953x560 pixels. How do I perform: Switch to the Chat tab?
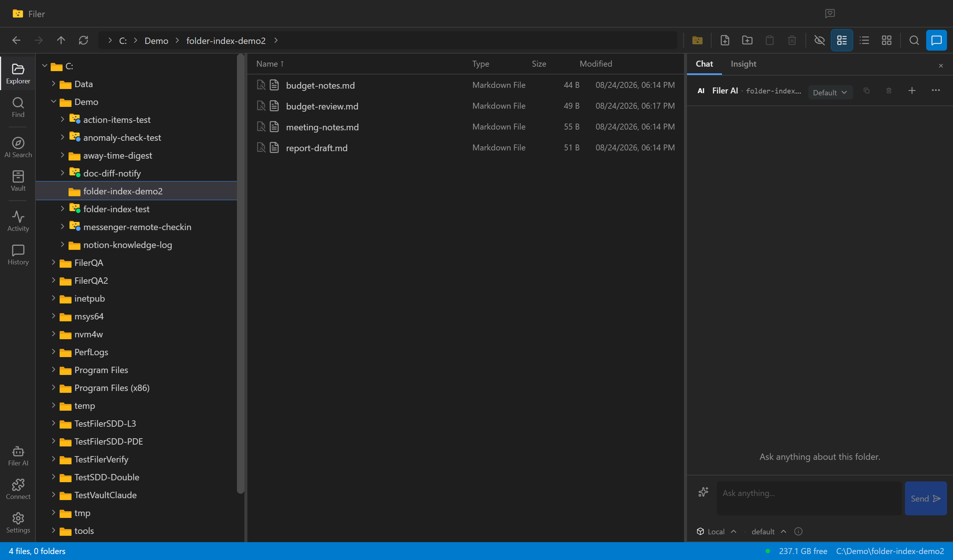click(704, 64)
